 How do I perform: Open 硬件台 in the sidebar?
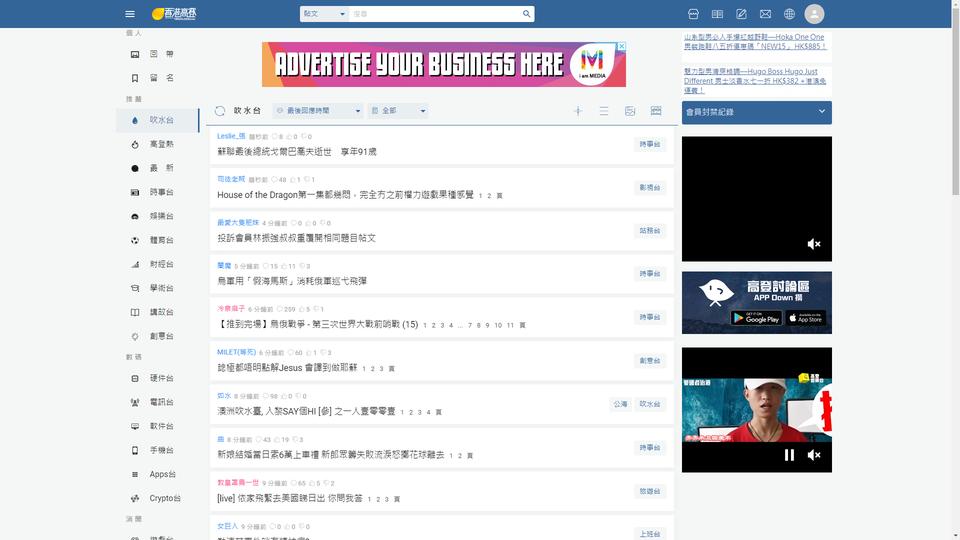(157, 378)
